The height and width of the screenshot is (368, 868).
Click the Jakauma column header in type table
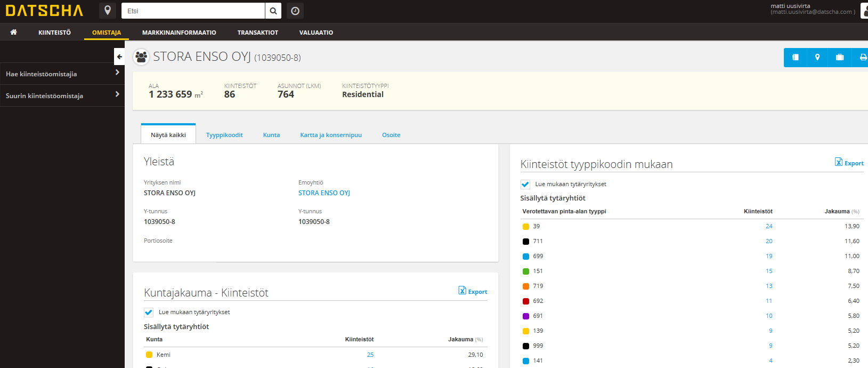click(842, 211)
